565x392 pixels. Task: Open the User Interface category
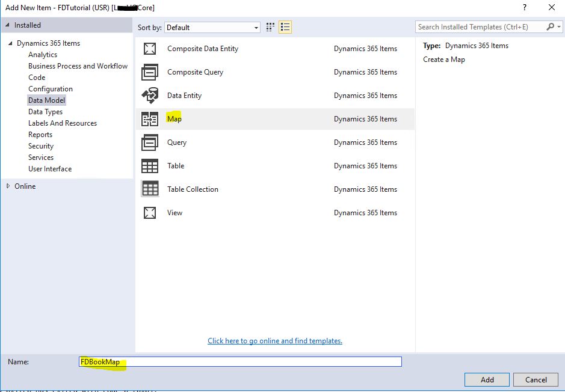pos(50,169)
